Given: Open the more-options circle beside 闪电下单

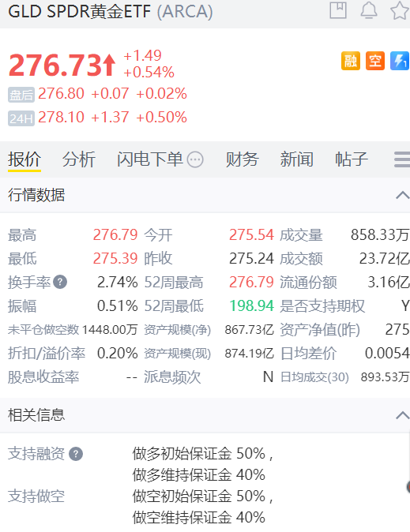Looking at the screenshot, I should coord(195,159).
